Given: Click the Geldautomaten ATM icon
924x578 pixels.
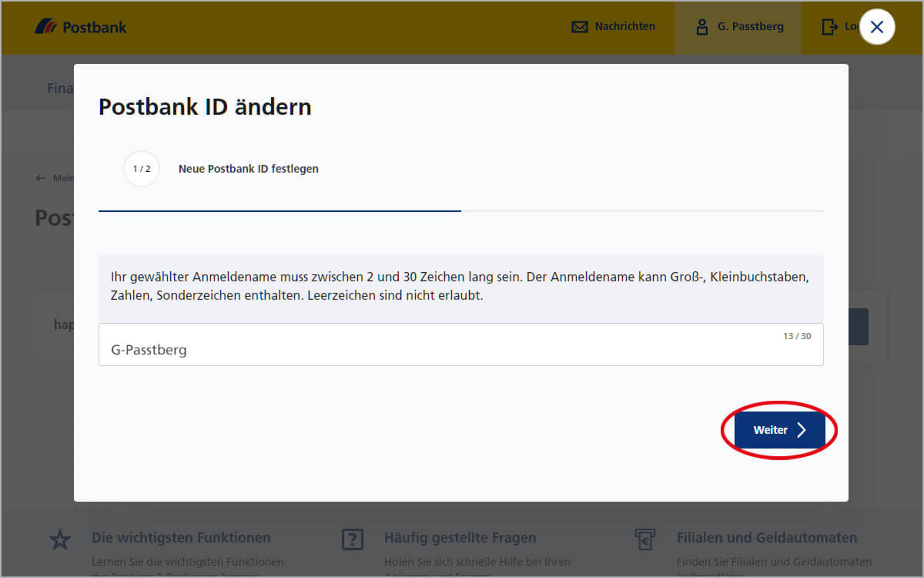Looking at the screenshot, I should [645, 539].
